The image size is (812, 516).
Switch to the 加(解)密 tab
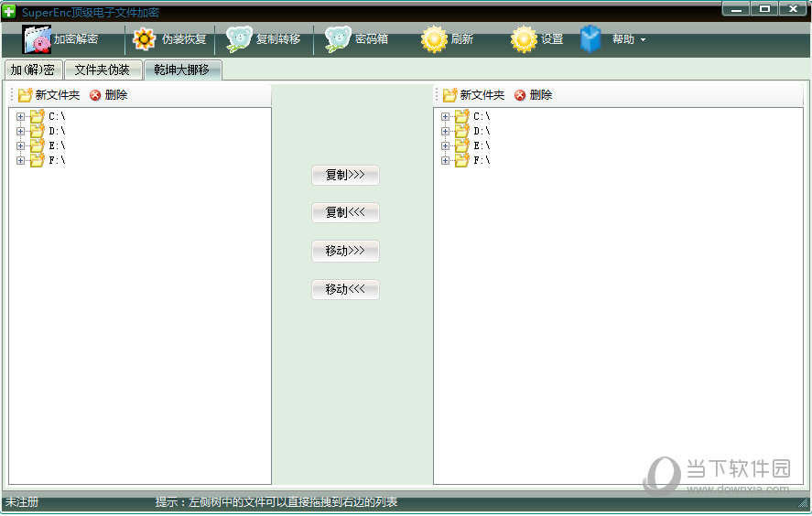point(33,70)
